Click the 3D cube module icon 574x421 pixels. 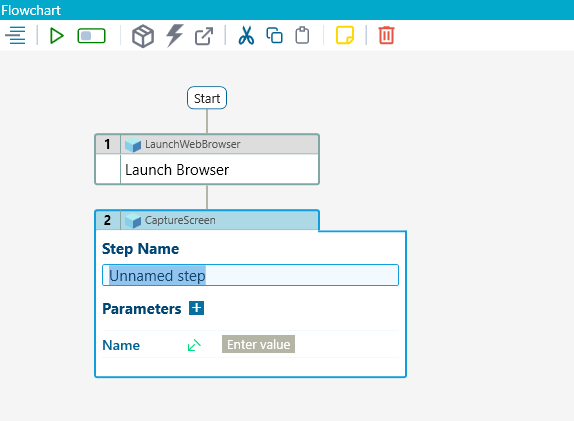[143, 36]
